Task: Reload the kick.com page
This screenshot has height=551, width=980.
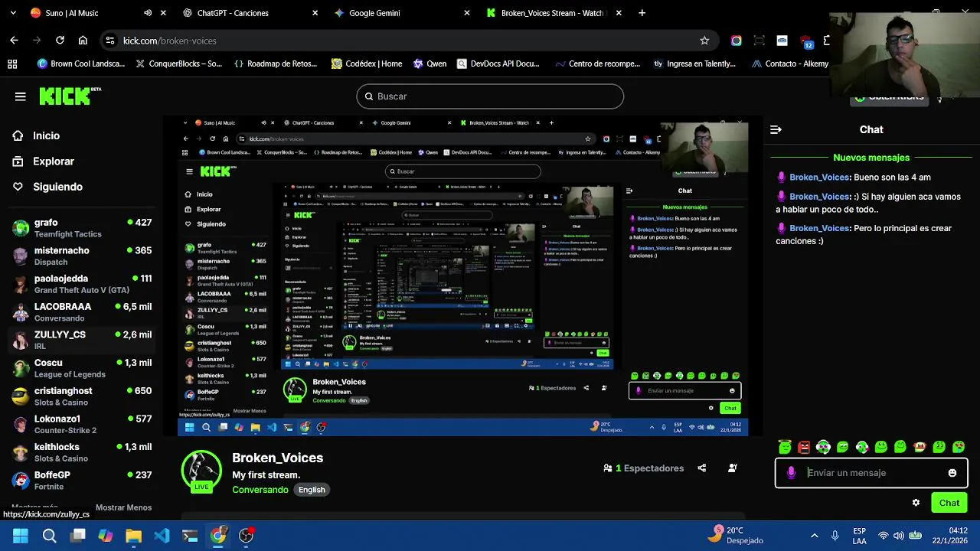Action: point(60,41)
